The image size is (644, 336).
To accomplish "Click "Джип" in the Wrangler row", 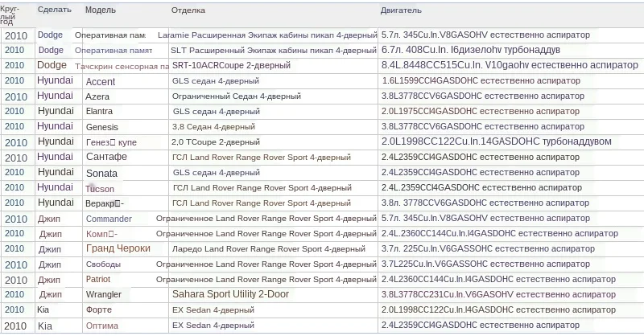I will (51, 294).
